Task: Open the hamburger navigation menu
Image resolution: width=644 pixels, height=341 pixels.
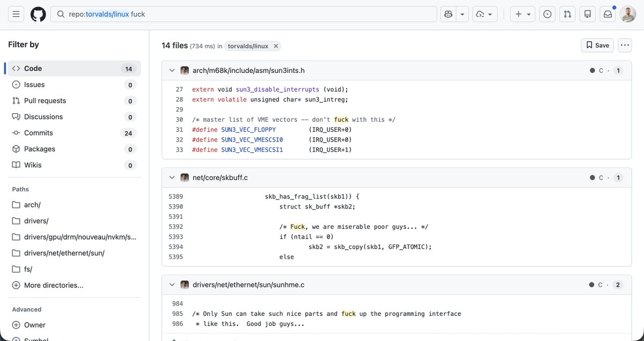Action: coord(16,14)
